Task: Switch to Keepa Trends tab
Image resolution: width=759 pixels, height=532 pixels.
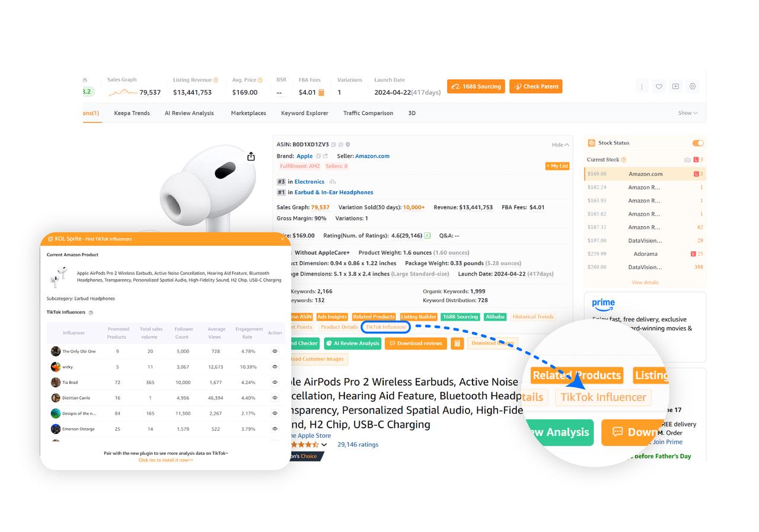Action: 132,113
